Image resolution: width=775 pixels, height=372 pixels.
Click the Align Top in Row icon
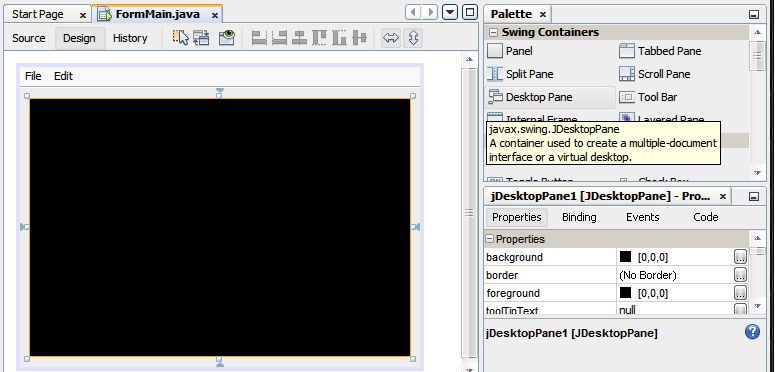[319, 38]
